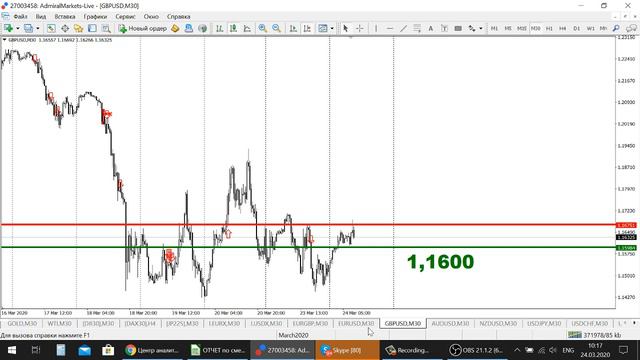
Task: Open the MetaEditor yellow icon
Action: point(175,28)
